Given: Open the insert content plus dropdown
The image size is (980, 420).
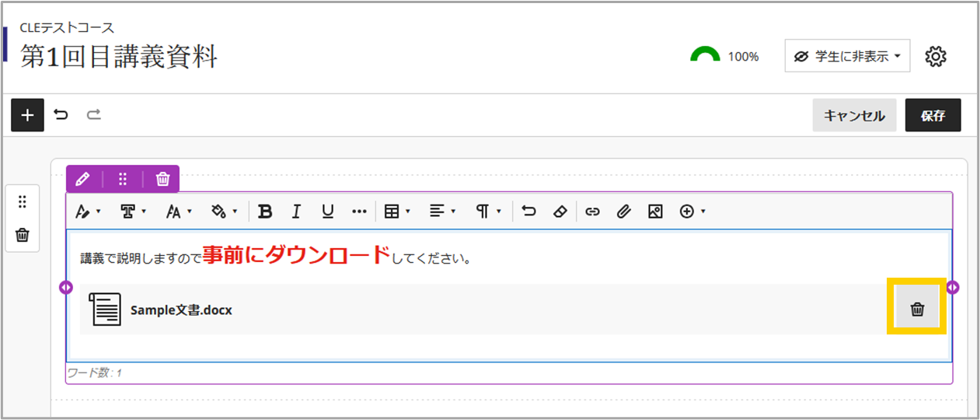Looking at the screenshot, I should (692, 211).
